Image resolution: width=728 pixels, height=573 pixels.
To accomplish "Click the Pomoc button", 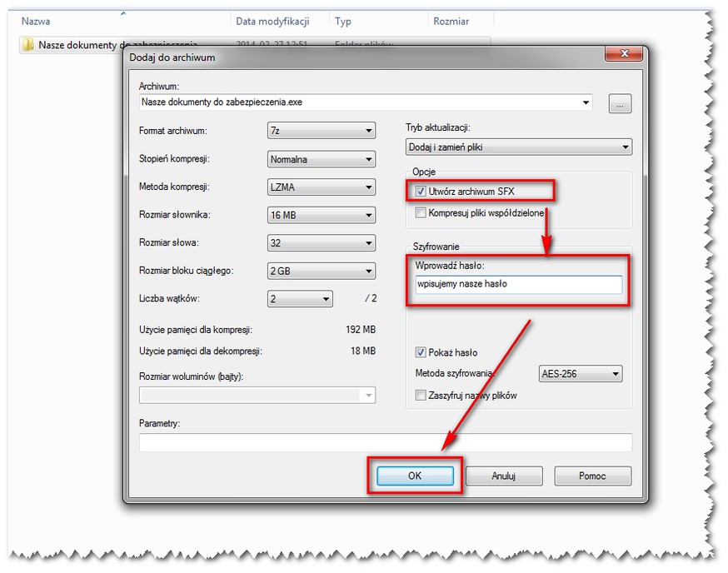I will (592, 476).
